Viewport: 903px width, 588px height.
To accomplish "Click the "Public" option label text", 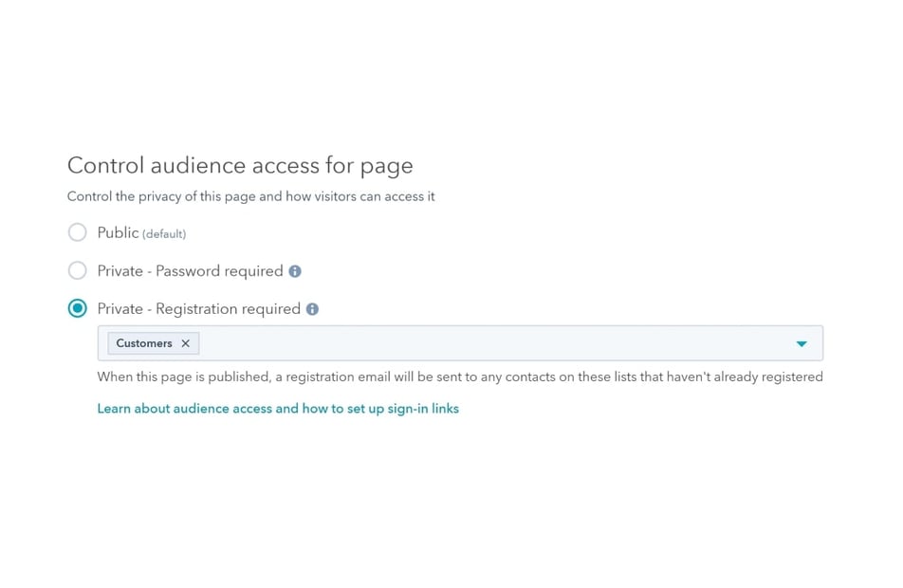I will tap(118, 232).
